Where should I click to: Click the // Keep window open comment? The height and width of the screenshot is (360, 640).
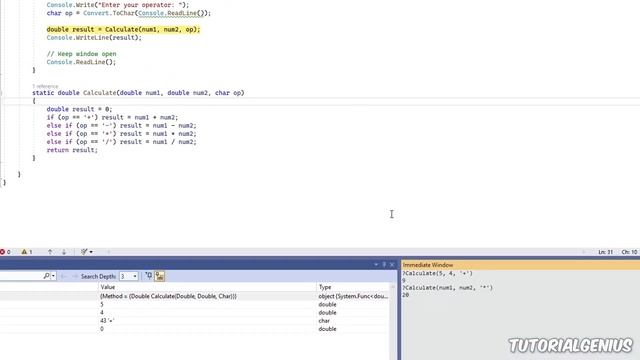coord(81,54)
